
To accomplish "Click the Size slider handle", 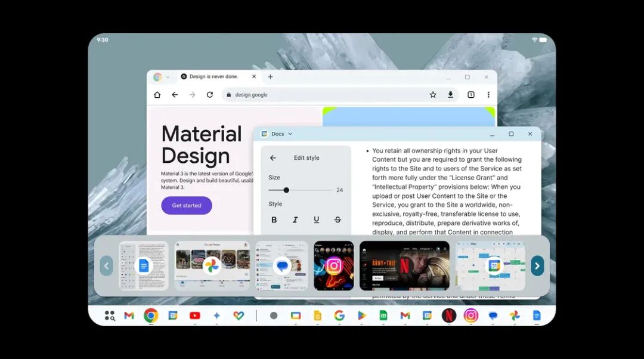I will click(x=286, y=190).
